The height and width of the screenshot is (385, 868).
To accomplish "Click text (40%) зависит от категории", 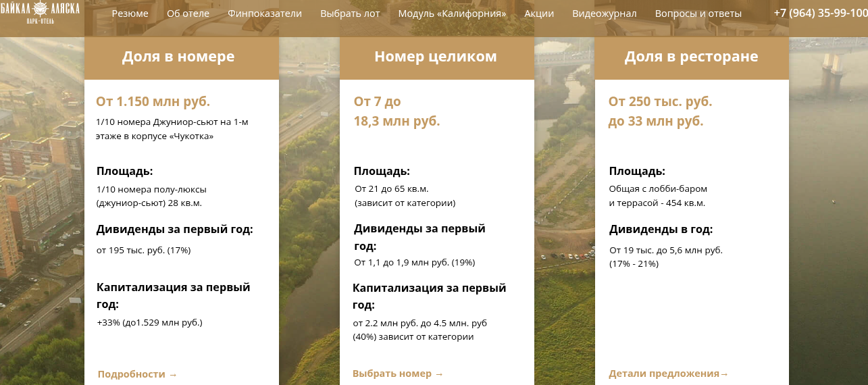I will (413, 336).
